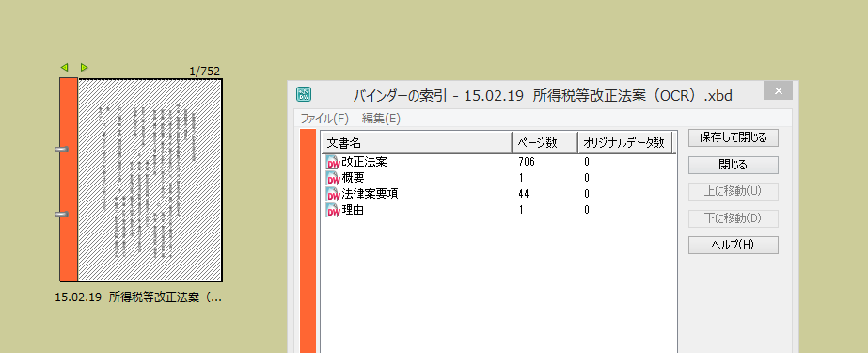The height and width of the screenshot is (353, 868).
Task: Open the ファイル(F) menu
Action: [x=325, y=119]
